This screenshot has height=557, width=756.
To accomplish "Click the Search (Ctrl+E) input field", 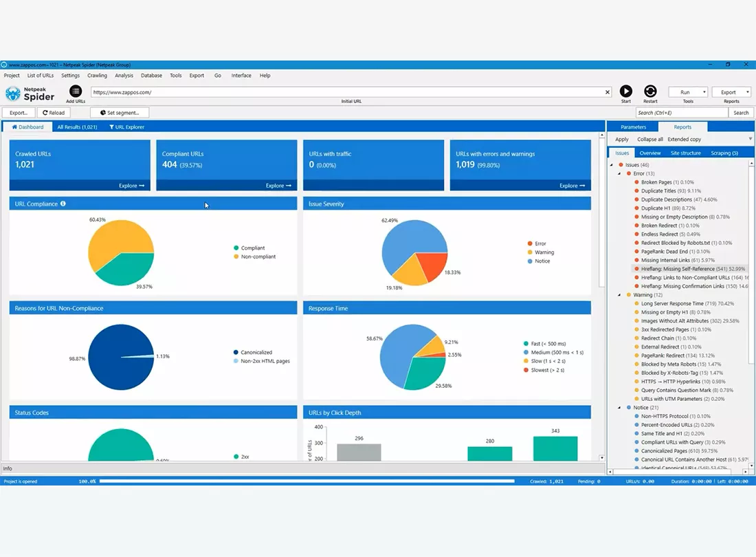I will tap(681, 113).
